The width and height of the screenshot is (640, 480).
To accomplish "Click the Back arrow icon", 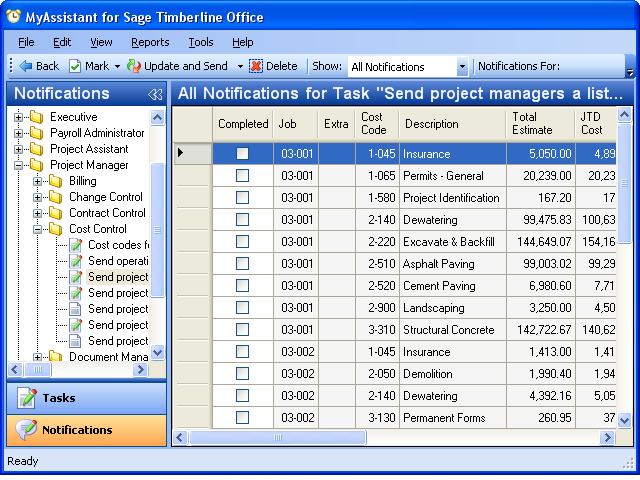I will (26, 66).
